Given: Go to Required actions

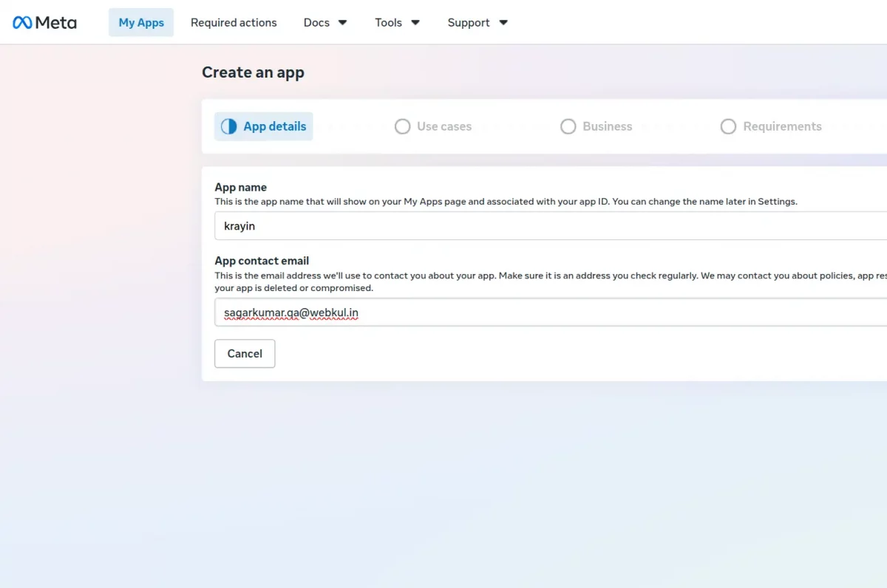Looking at the screenshot, I should click(234, 23).
